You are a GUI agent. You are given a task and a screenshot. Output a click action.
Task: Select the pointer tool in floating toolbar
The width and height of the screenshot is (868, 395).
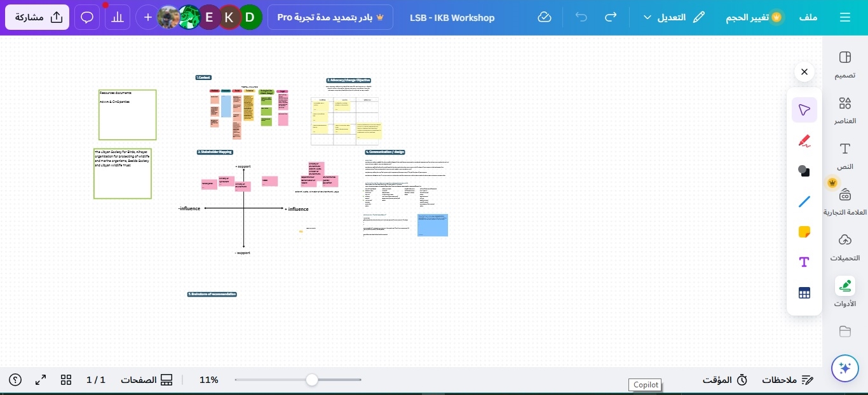coord(804,110)
